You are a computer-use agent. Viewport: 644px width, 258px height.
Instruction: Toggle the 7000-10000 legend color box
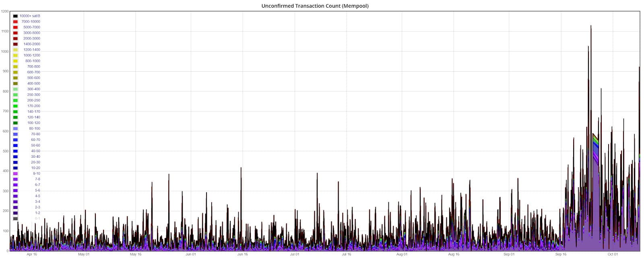click(15, 22)
